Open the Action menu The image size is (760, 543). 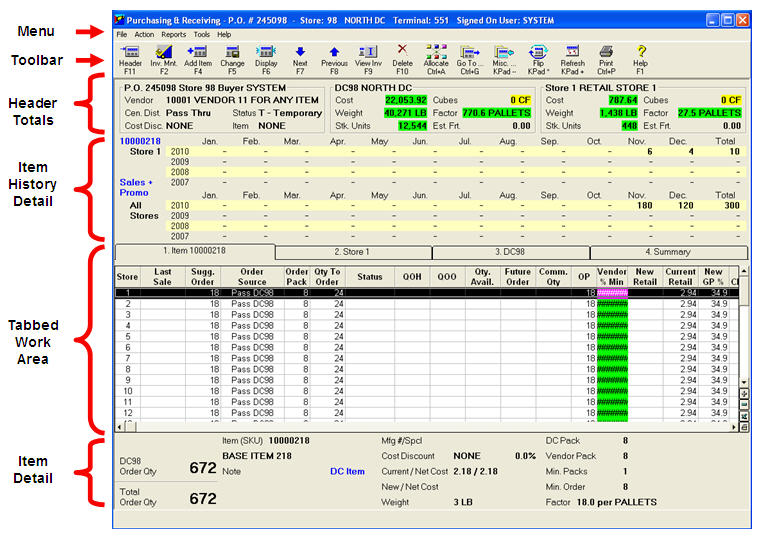click(x=144, y=34)
